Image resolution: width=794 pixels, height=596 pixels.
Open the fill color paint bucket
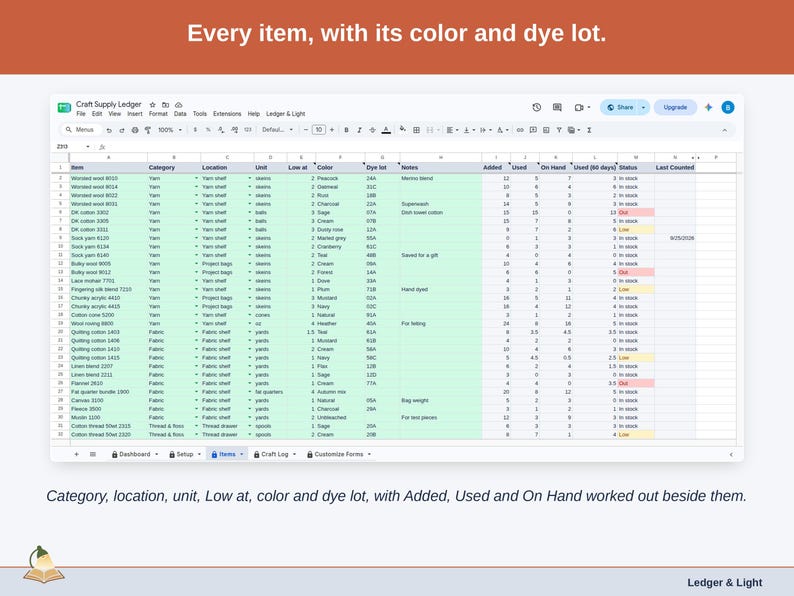[x=403, y=130]
